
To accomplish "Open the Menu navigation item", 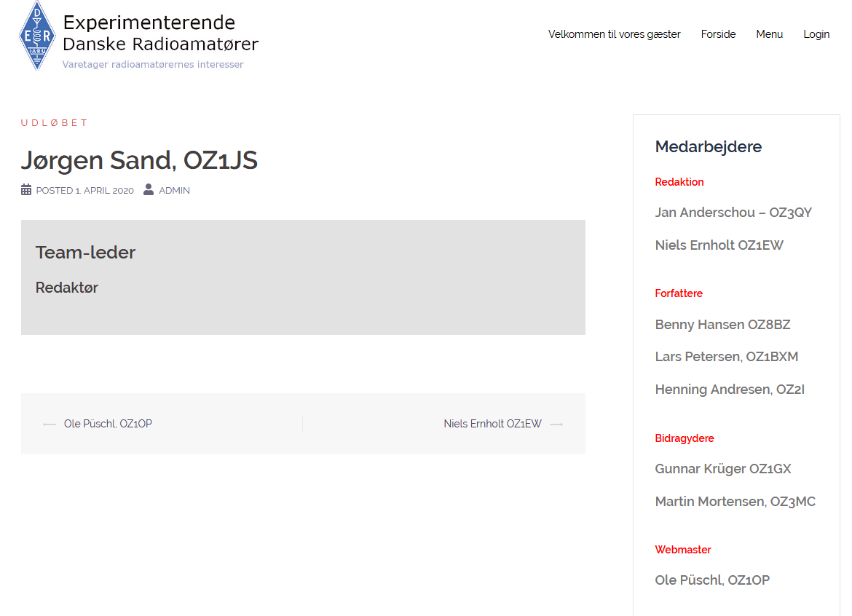I will [769, 34].
